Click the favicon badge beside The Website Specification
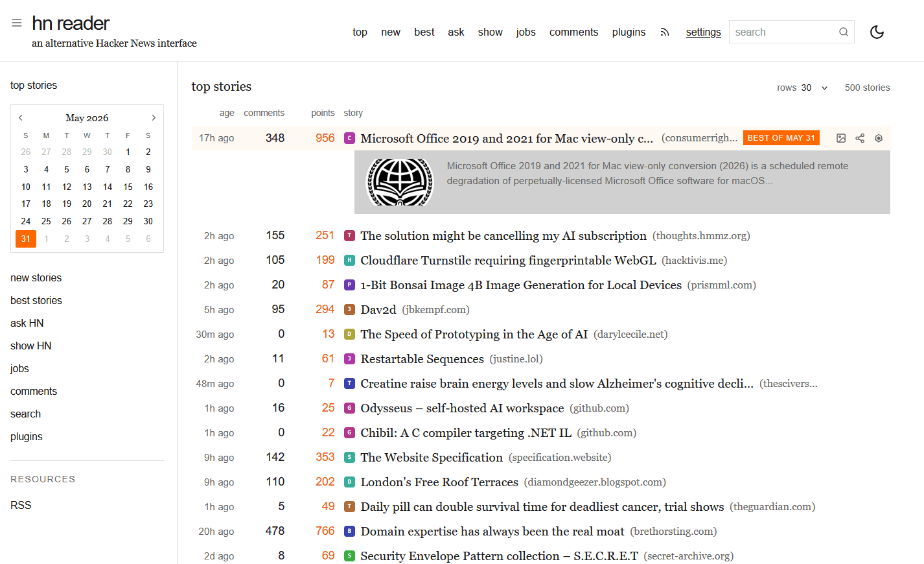This screenshot has height=564, width=924. [x=349, y=457]
